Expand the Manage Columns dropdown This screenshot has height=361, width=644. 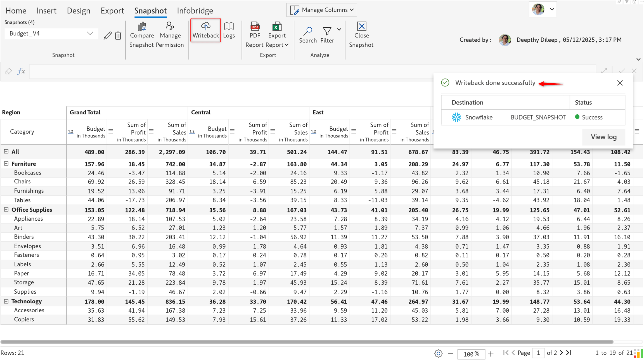[x=321, y=10]
